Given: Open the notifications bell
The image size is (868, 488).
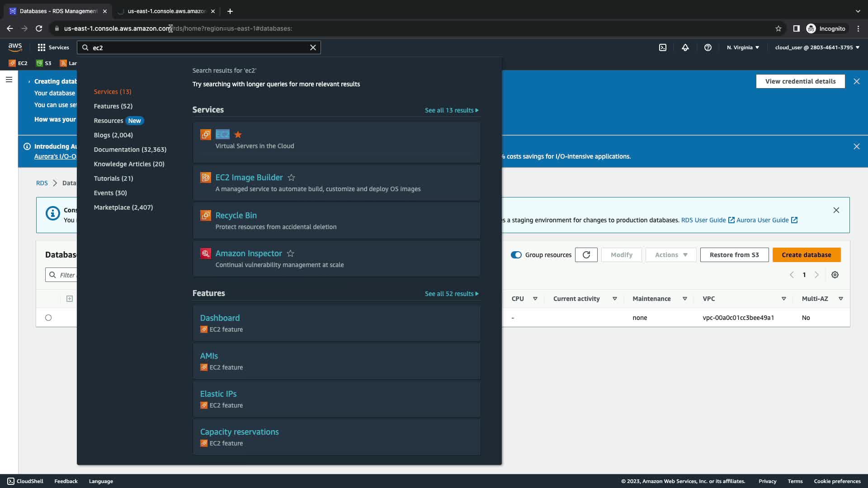Looking at the screenshot, I should click(685, 47).
